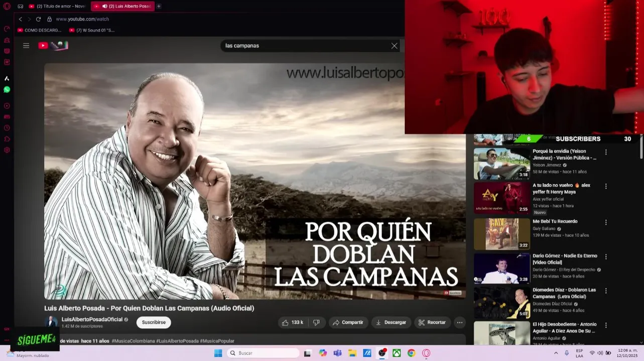Open the YouTube guide hamburger menu
Viewport: 644px width, 361px height.
click(26, 46)
